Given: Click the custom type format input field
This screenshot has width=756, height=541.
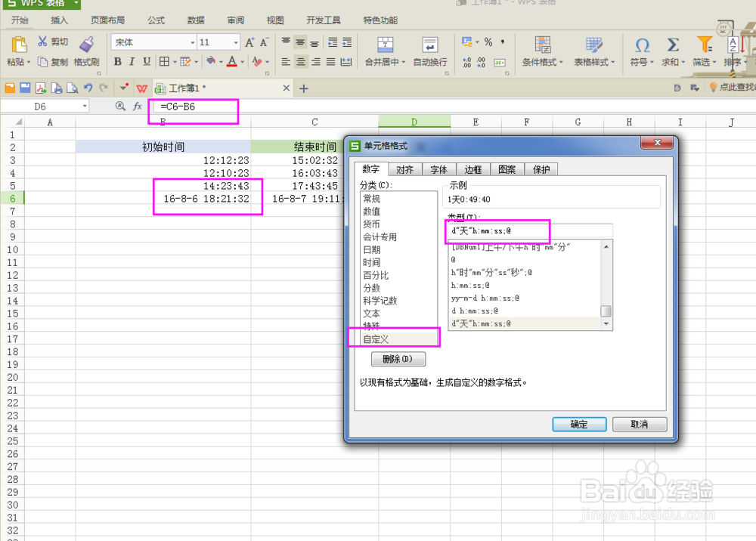Looking at the screenshot, I should [x=530, y=230].
